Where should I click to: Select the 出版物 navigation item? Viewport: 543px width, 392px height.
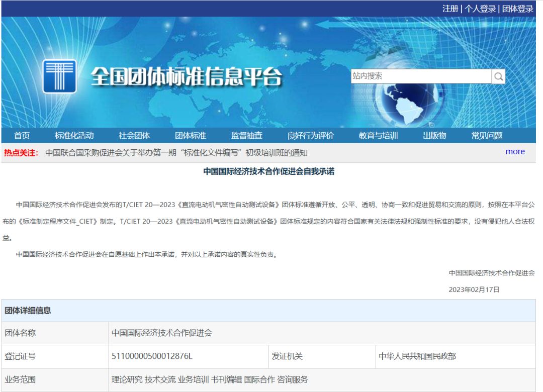(x=434, y=136)
